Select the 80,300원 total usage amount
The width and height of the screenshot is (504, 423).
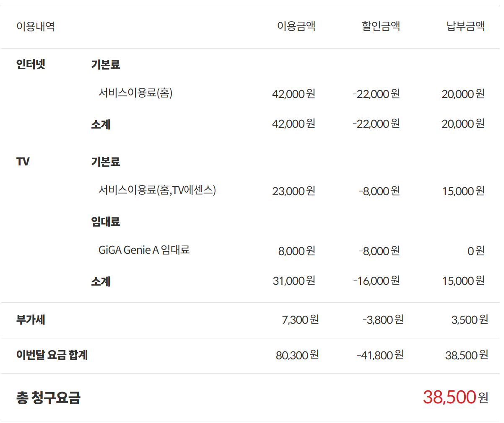[x=297, y=355]
